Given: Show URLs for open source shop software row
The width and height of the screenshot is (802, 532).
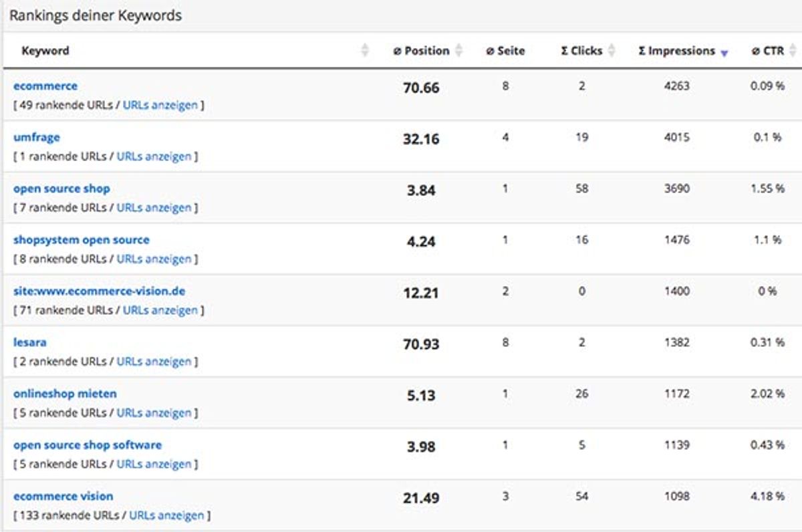Looking at the screenshot, I should click(154, 464).
